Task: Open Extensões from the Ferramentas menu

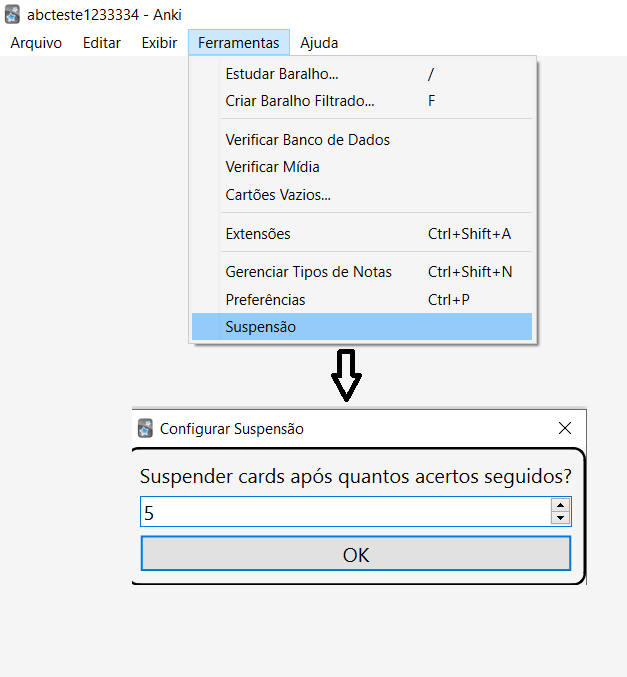Action: pos(258,234)
